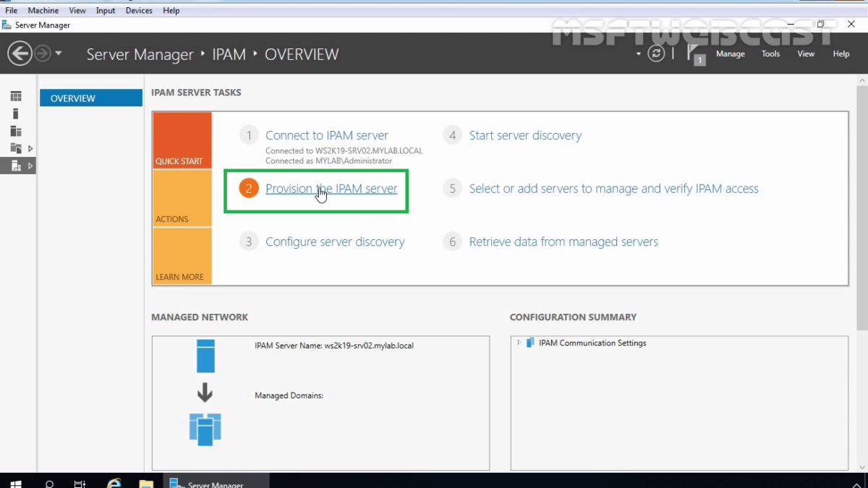The image size is (868, 488).
Task: Open the VirtualBox Input menu
Action: click(x=106, y=11)
